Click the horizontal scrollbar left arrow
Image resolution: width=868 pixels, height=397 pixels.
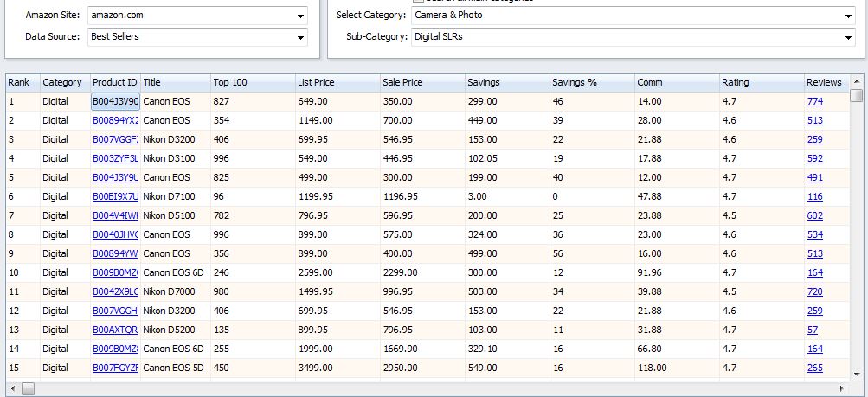tap(12, 389)
